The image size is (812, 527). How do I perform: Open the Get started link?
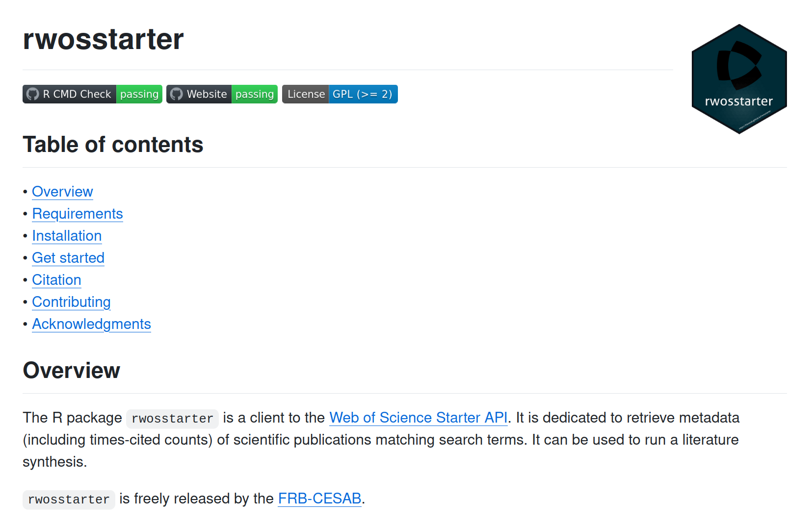click(68, 258)
